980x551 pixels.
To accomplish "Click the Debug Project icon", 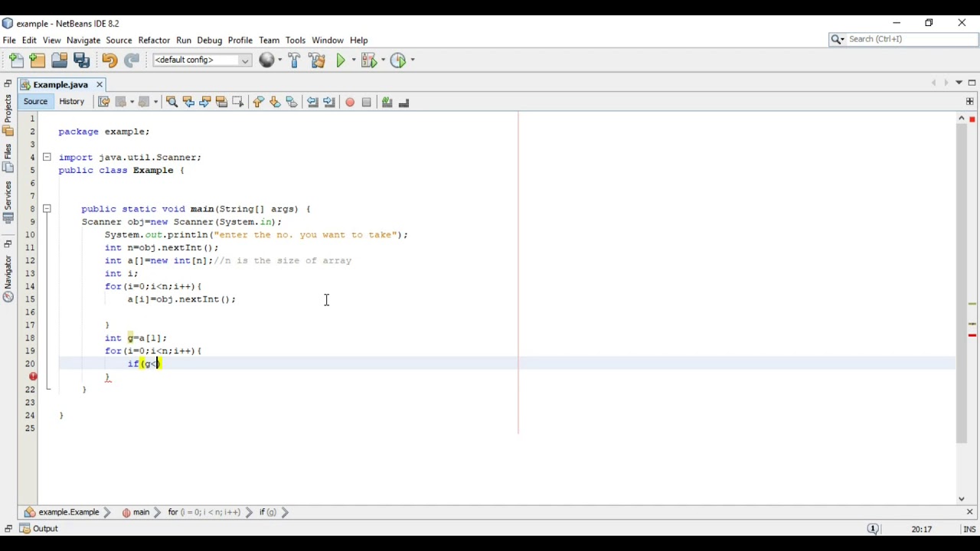I will [370, 60].
